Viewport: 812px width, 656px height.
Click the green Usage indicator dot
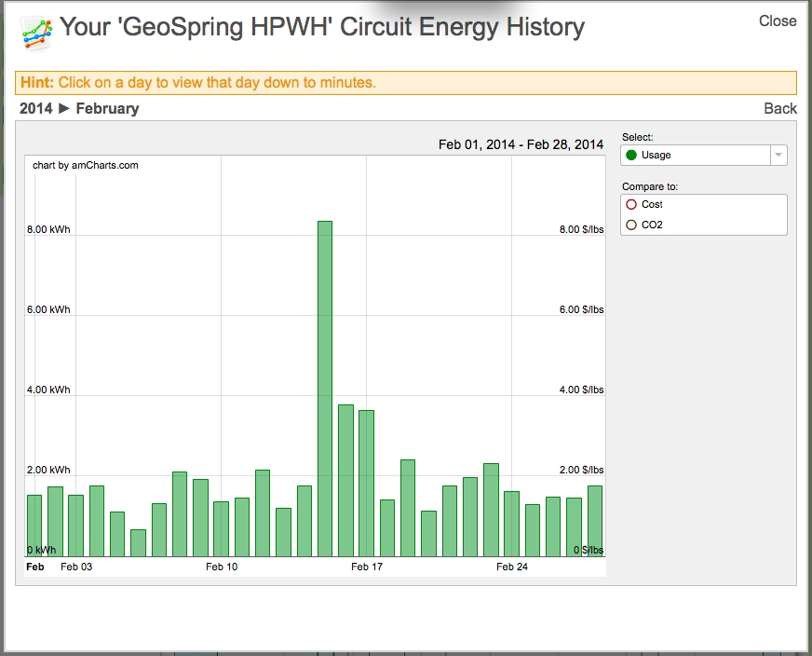[x=631, y=156]
